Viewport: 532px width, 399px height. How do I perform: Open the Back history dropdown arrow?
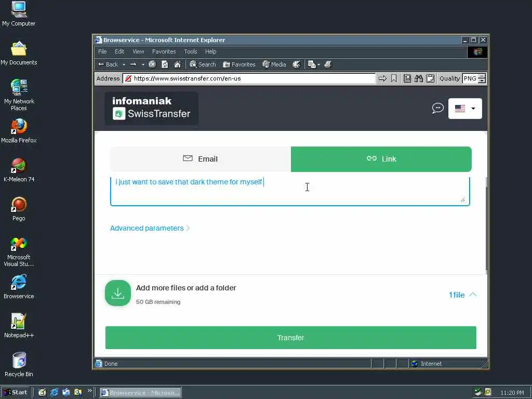click(124, 64)
